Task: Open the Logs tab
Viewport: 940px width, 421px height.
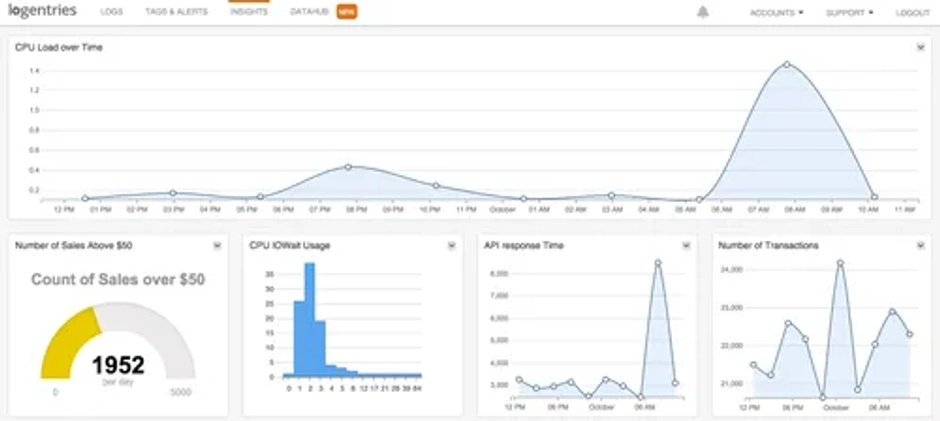Action: pos(112,12)
